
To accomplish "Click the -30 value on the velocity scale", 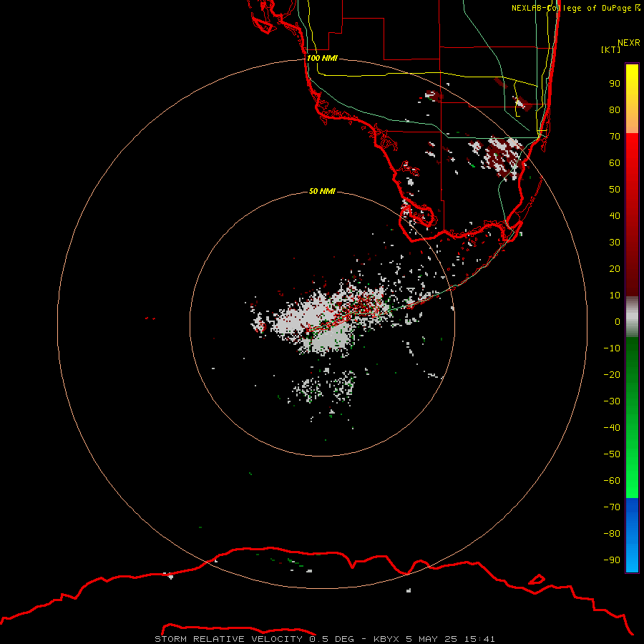I will [612, 401].
